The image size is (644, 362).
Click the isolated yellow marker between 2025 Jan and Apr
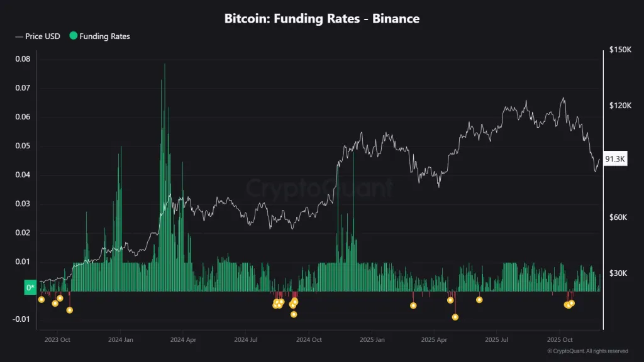coord(413,305)
